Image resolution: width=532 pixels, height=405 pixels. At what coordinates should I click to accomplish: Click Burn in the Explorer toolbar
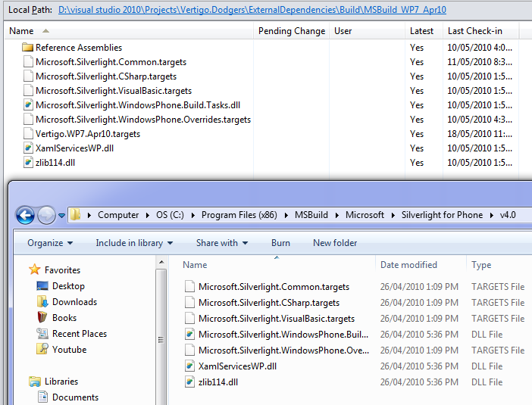point(280,243)
